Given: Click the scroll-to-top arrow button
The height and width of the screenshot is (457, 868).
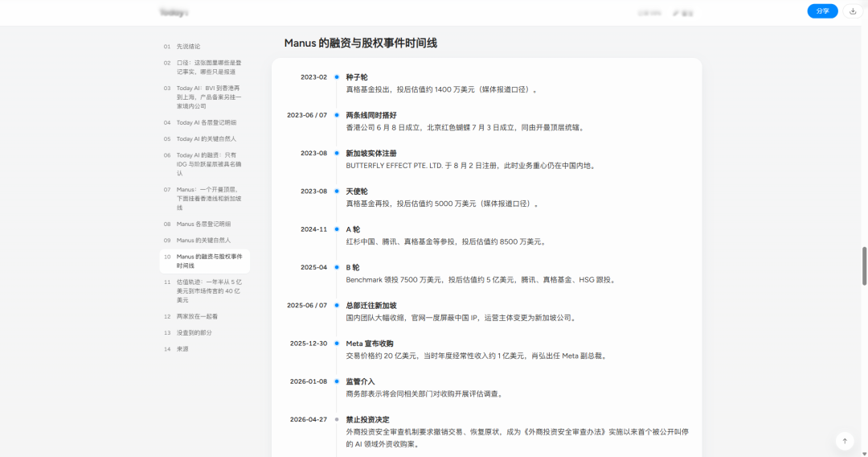Looking at the screenshot, I should [x=845, y=441].
